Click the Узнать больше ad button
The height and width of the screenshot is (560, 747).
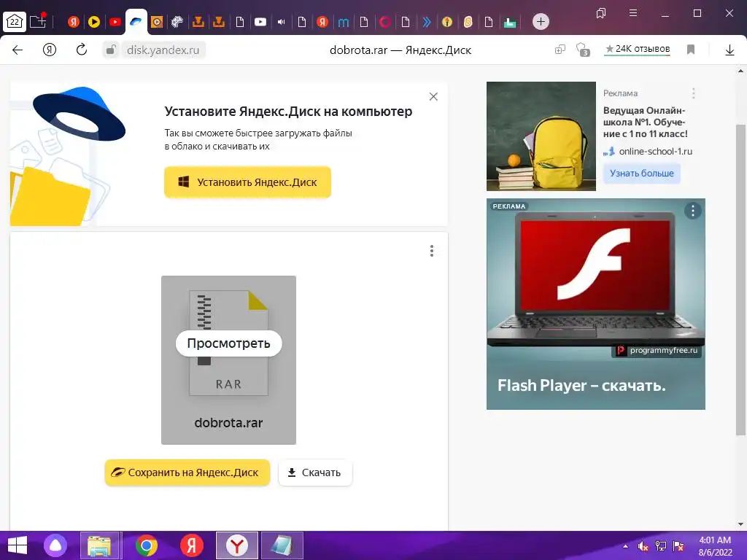point(641,174)
